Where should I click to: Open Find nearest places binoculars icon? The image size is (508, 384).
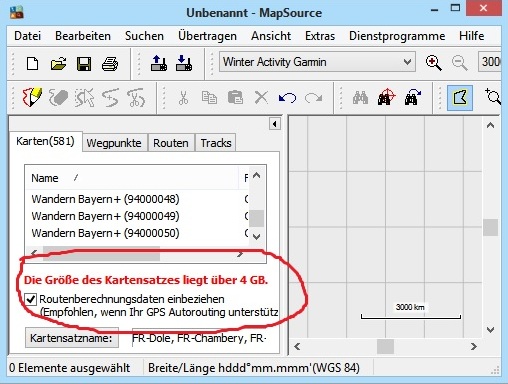(x=386, y=98)
